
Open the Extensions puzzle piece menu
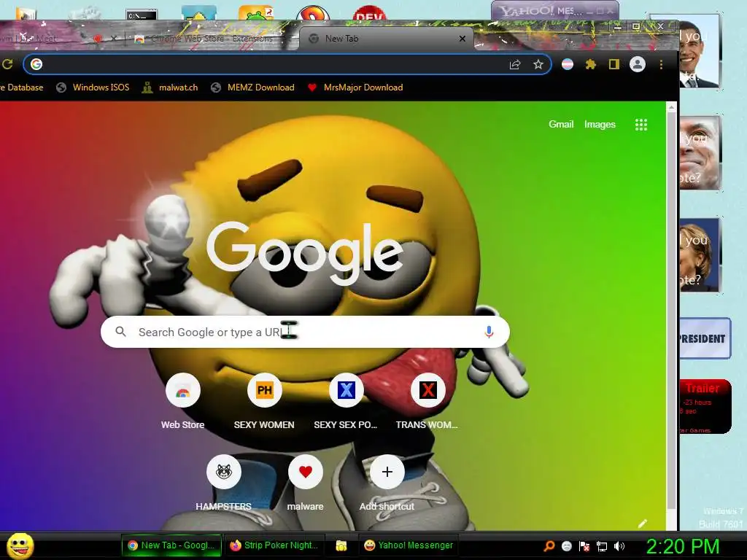591,64
